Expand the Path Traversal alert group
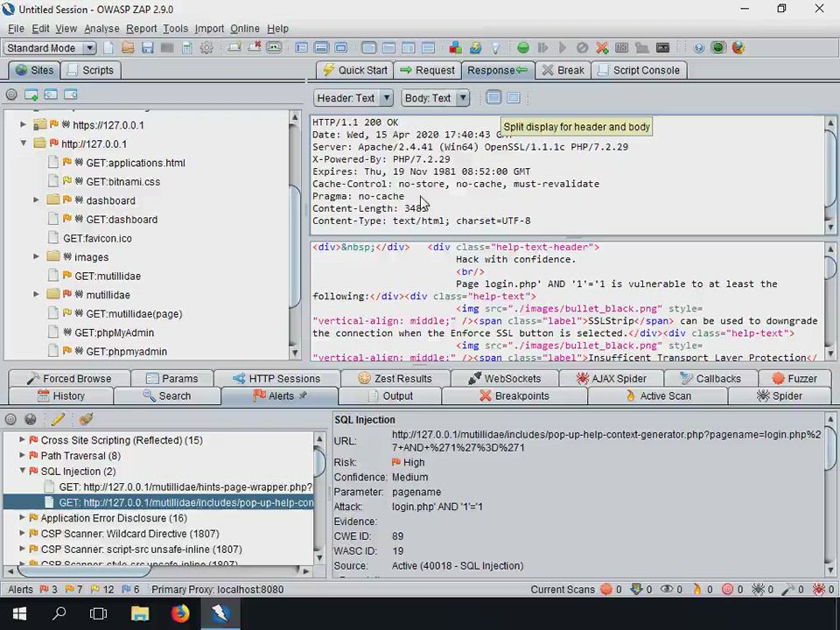 pyautogui.click(x=23, y=456)
